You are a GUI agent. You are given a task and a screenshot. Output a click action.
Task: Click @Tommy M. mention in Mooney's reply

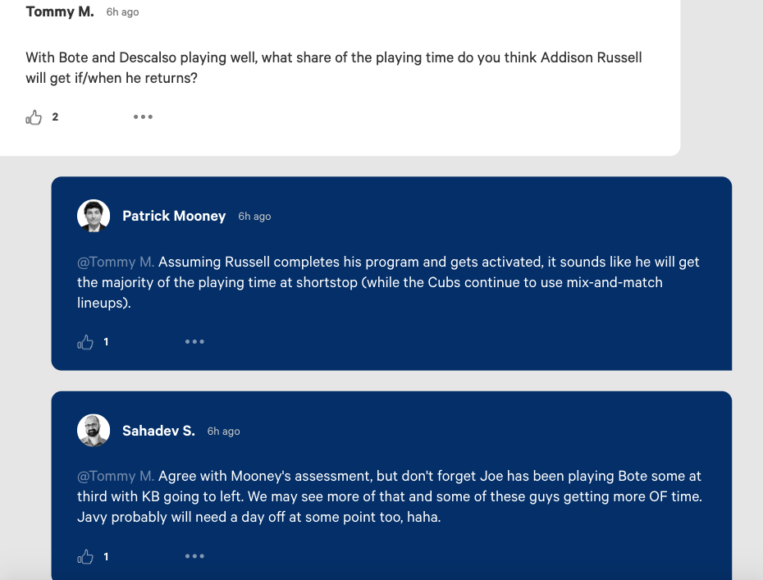(x=115, y=262)
